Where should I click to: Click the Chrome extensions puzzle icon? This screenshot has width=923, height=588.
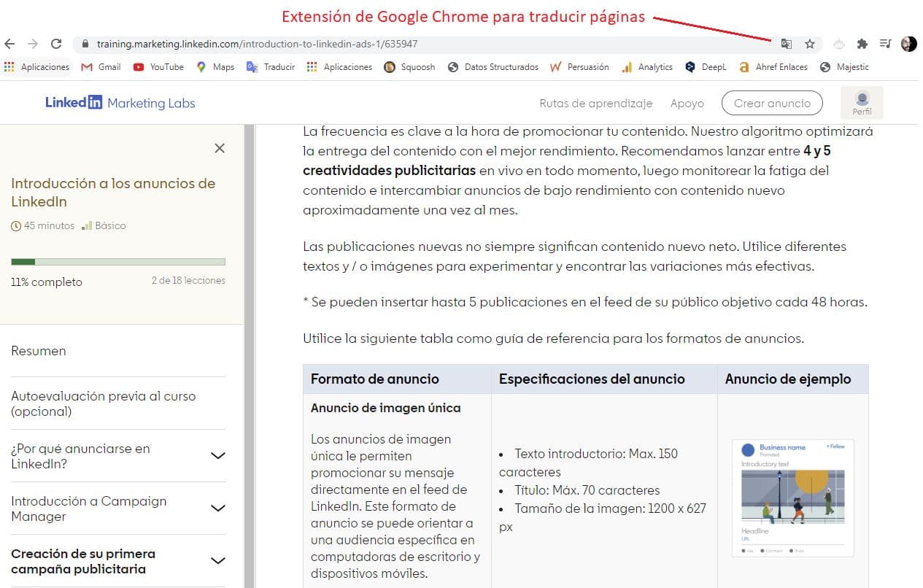coord(861,44)
